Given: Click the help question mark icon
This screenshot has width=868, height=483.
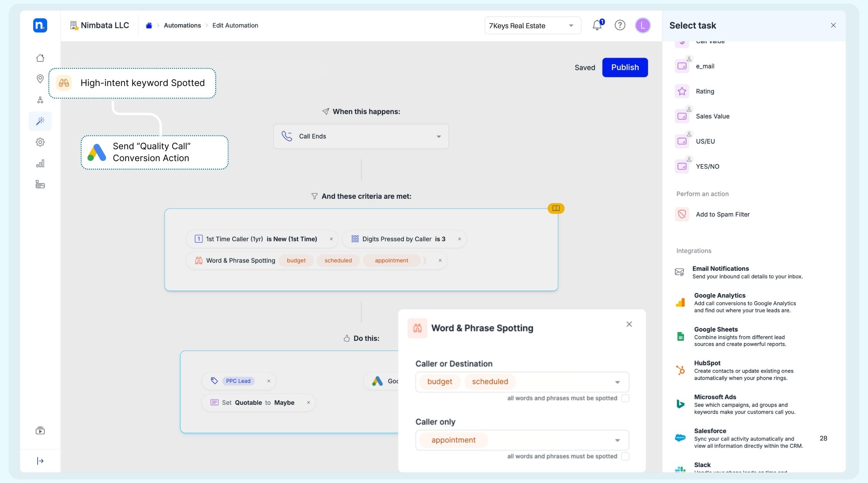Looking at the screenshot, I should 620,25.
